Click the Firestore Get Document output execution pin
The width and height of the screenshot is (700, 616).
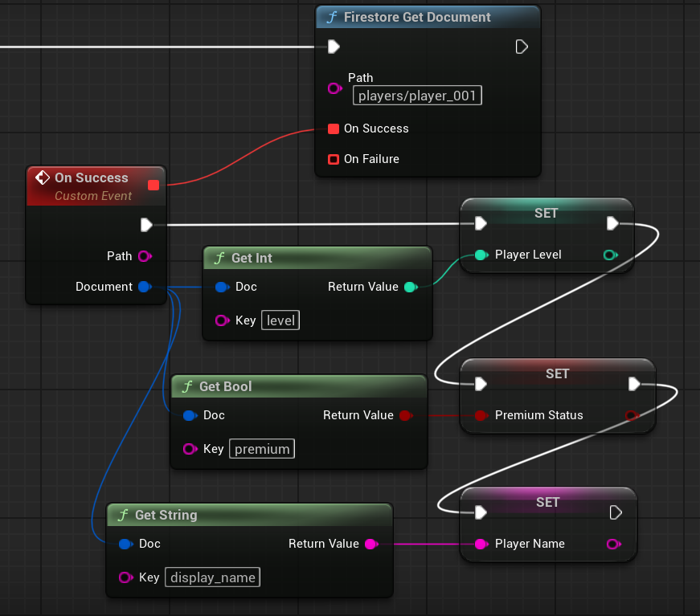[x=521, y=47]
